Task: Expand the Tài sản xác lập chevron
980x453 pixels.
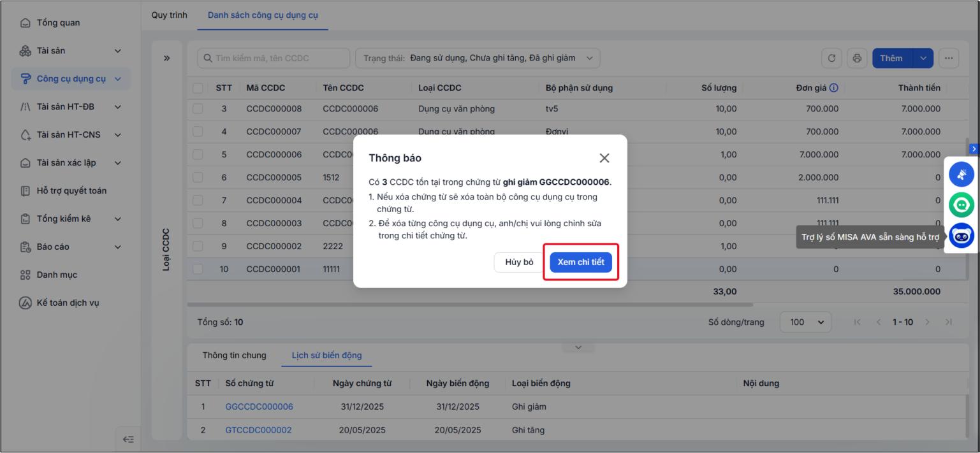Action: pyautogui.click(x=117, y=163)
